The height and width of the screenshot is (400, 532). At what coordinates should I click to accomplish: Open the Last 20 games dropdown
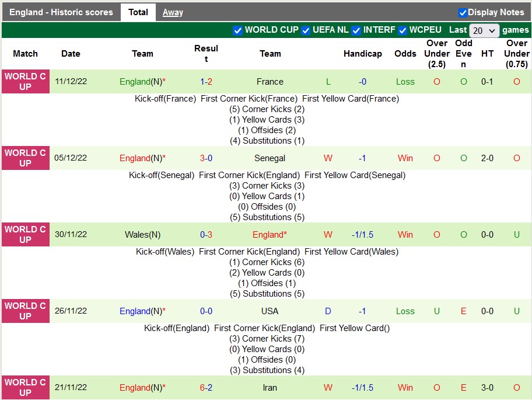[x=484, y=30]
